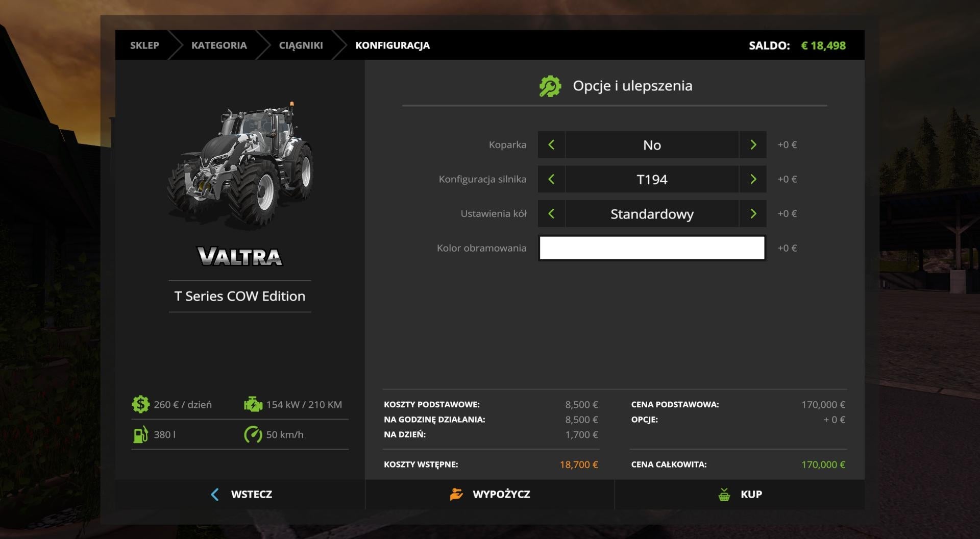Click the Opcje i ulepszenia heading
The image size is (980, 539).
click(x=632, y=86)
